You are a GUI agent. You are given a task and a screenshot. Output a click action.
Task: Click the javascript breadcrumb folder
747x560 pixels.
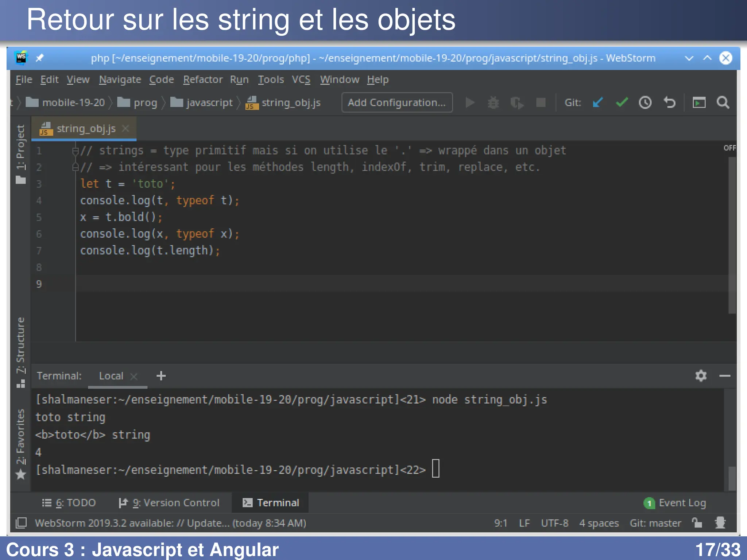(201, 103)
